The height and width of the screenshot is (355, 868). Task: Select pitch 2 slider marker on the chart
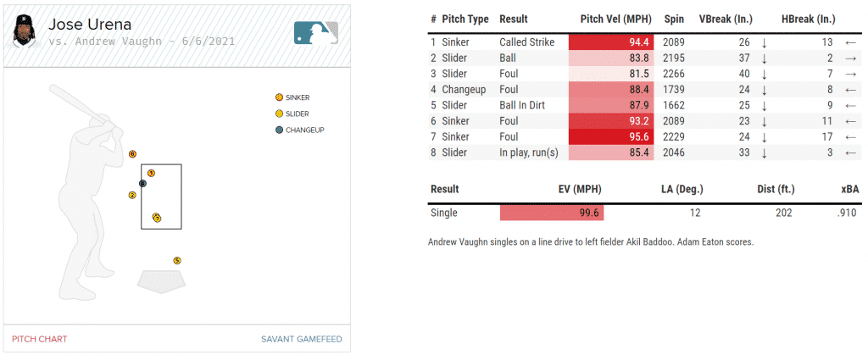(x=132, y=196)
